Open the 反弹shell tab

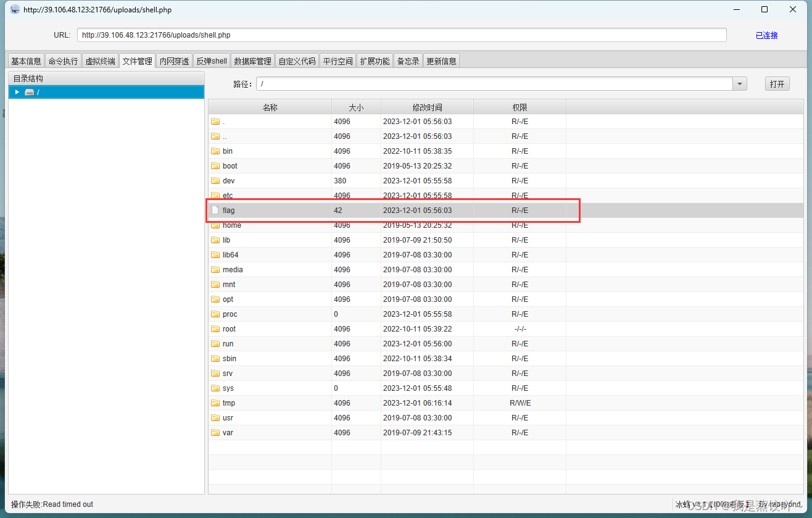[212, 61]
